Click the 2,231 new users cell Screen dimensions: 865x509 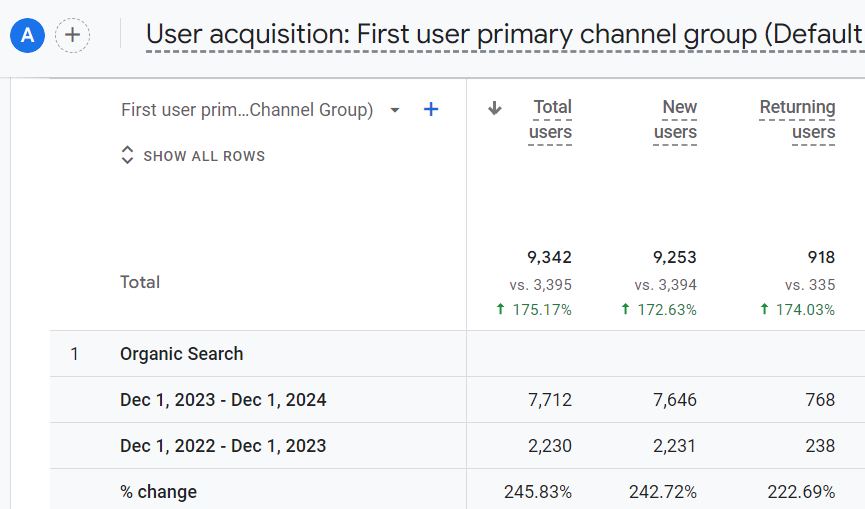click(675, 446)
